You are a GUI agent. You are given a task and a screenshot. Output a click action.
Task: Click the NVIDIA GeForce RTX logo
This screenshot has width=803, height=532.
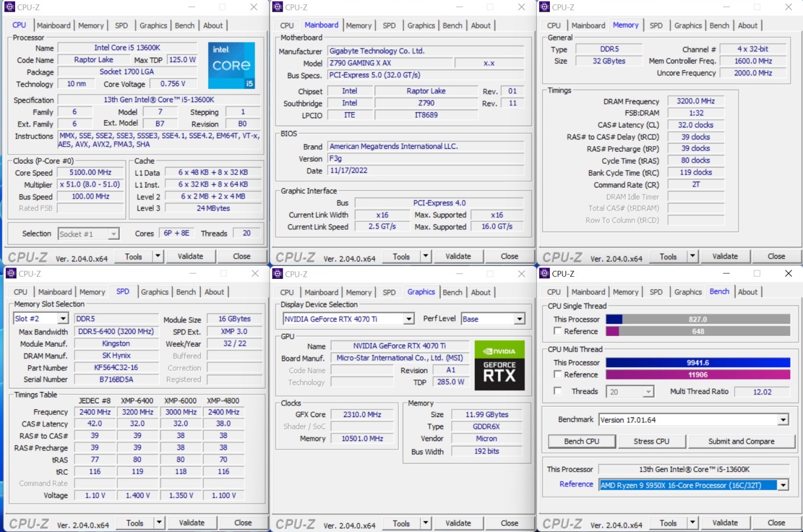(x=499, y=365)
